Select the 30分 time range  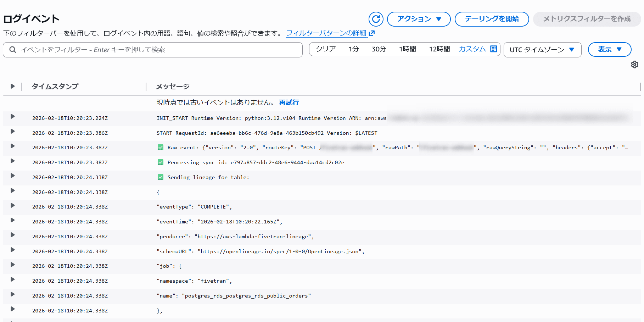coord(379,49)
